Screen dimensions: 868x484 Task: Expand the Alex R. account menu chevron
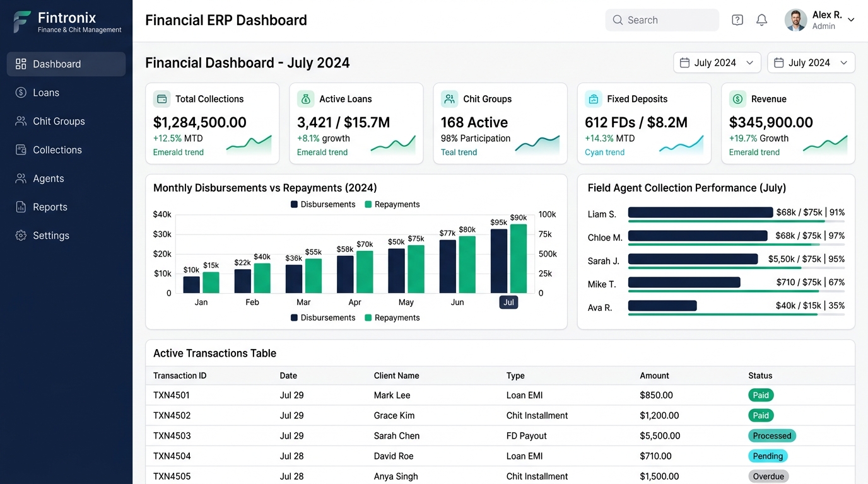pos(851,20)
